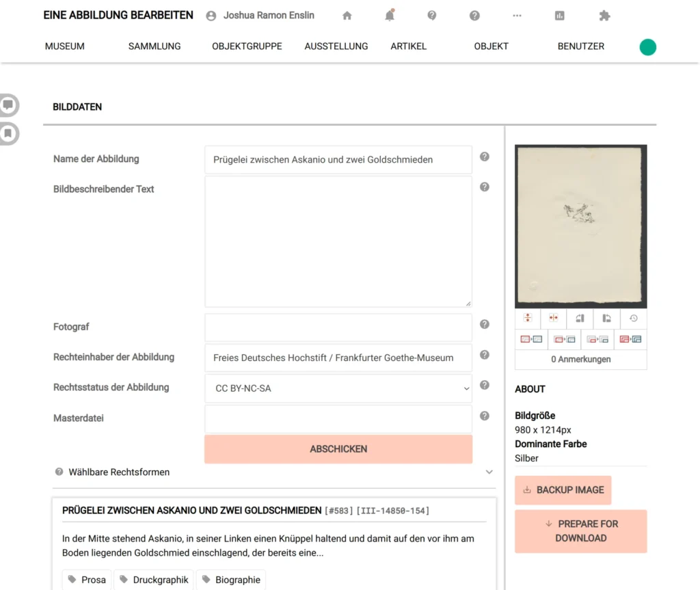This screenshot has height=590, width=700.
Task: Focus the Rechteinhaber der Abbildung field
Action: [338, 358]
